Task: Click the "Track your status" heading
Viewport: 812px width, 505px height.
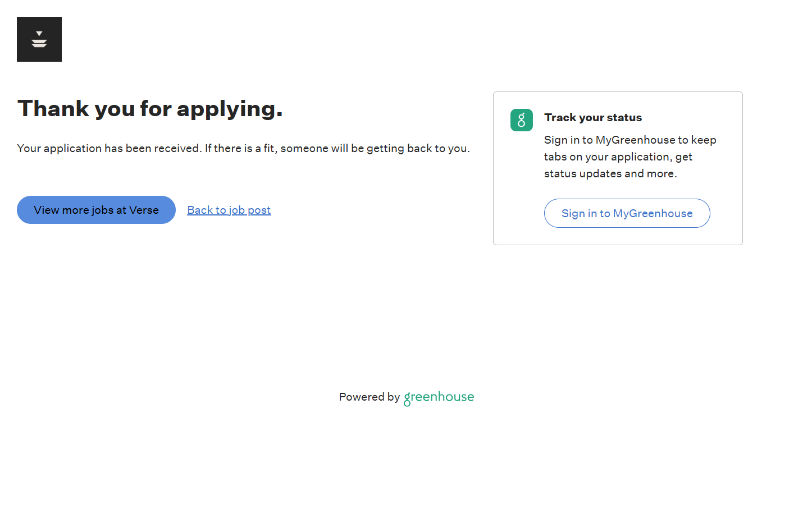Action: pyautogui.click(x=593, y=117)
